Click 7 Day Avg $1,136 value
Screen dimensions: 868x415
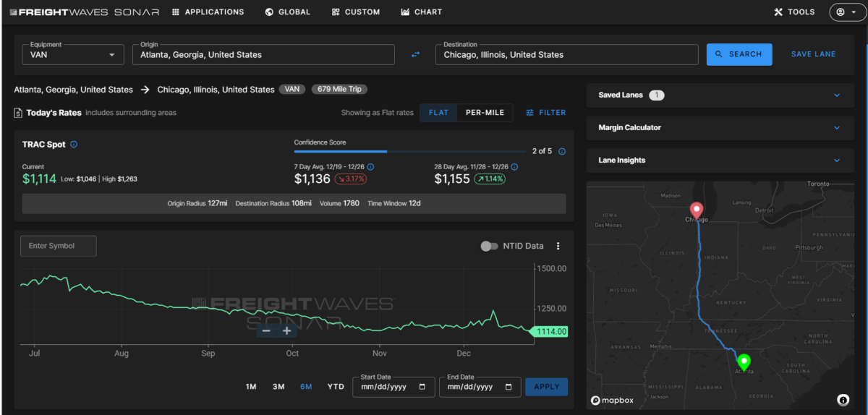pyautogui.click(x=312, y=179)
